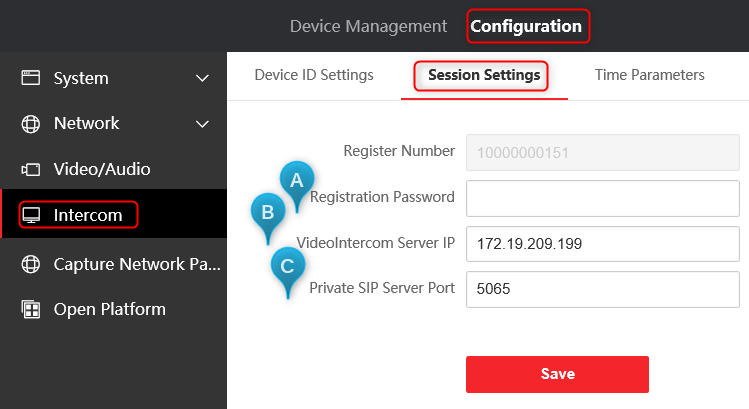Switch to the Configuration tab

click(x=526, y=26)
